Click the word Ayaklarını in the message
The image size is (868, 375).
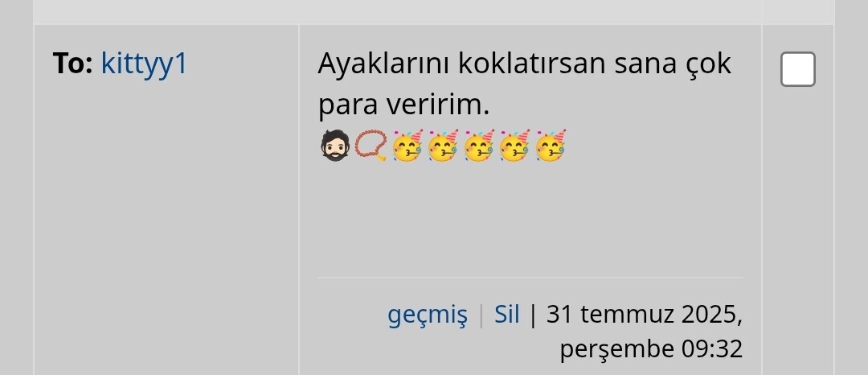[384, 65]
